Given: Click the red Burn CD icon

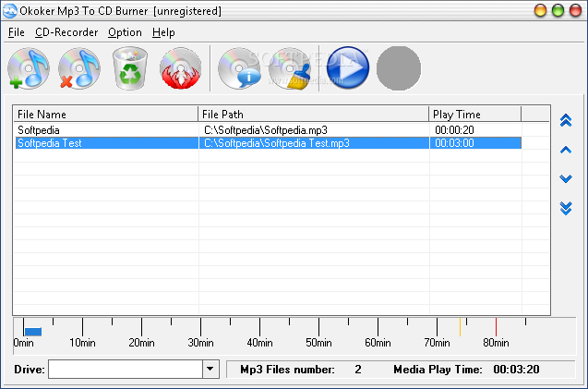Looking at the screenshot, I should tap(180, 68).
